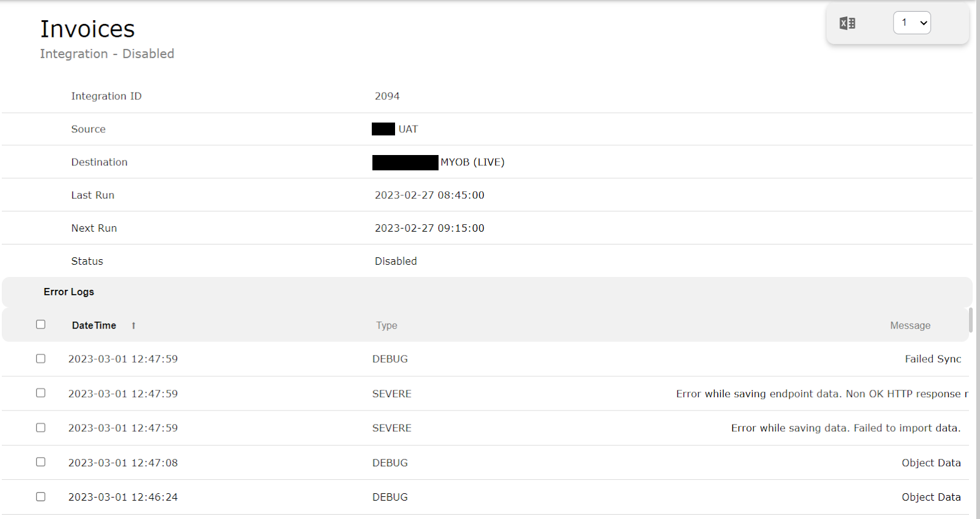
Task: Open Object Data message at 12:47:08
Action: point(931,463)
